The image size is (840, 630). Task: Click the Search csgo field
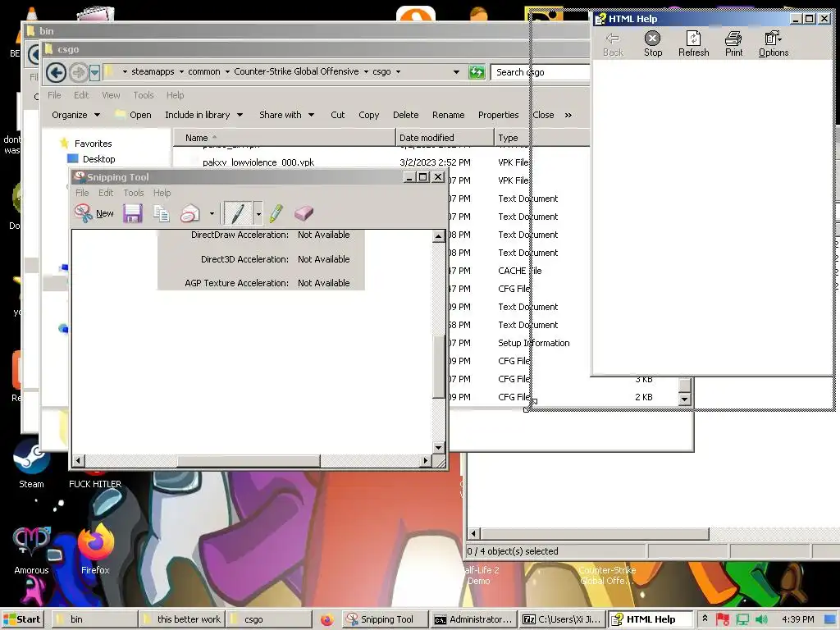[541, 72]
